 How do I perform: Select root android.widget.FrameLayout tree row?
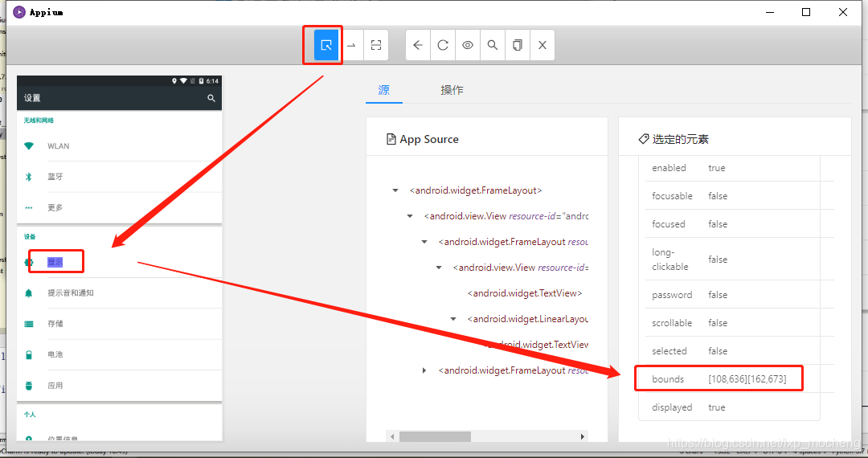(476, 190)
